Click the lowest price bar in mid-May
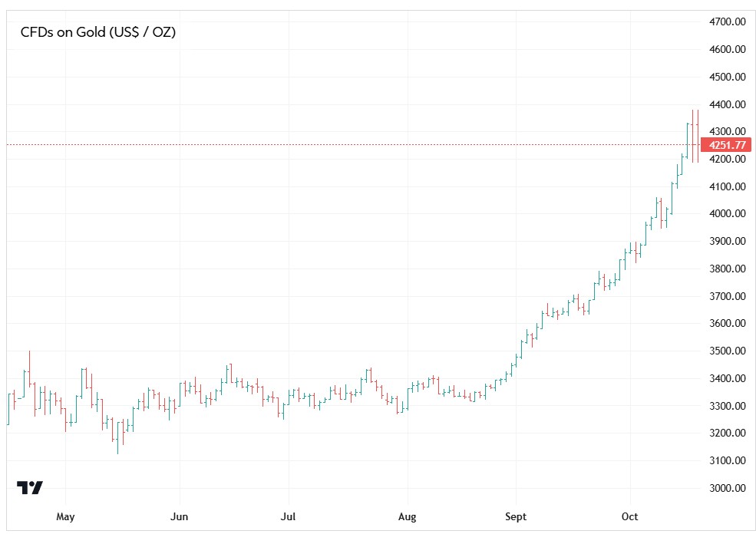This screenshot has width=756, height=534. pyautogui.click(x=117, y=437)
